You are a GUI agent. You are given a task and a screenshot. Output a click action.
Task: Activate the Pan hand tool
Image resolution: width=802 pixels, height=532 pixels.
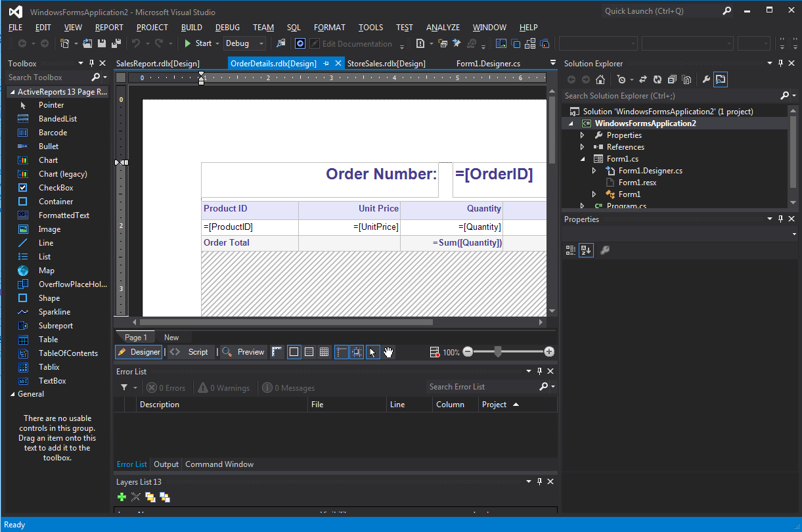(388, 353)
